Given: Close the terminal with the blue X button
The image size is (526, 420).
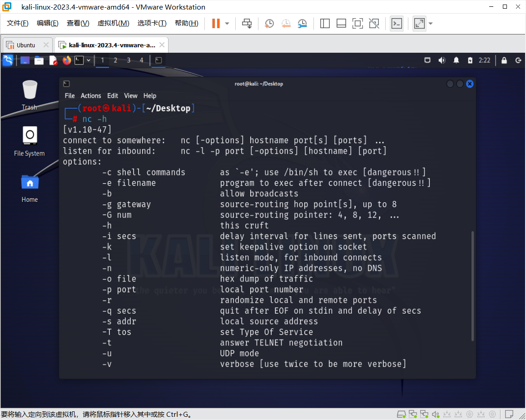Looking at the screenshot, I should click(x=470, y=84).
